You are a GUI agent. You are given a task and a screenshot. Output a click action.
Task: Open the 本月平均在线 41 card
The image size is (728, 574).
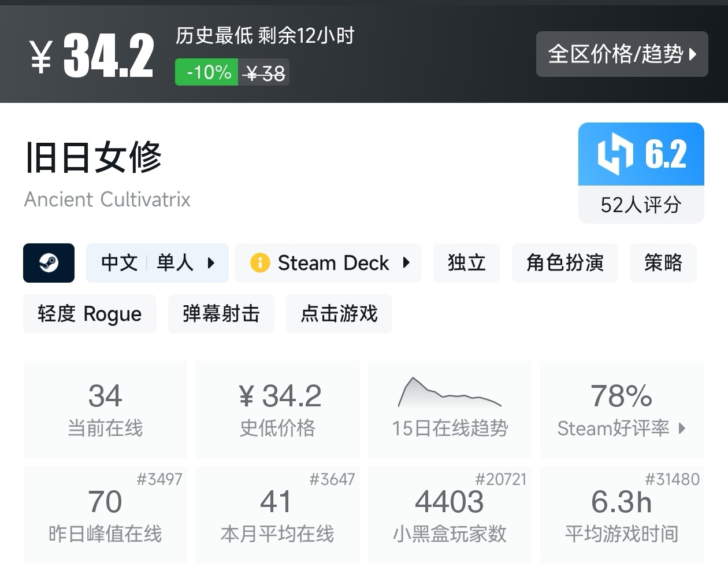click(x=277, y=515)
